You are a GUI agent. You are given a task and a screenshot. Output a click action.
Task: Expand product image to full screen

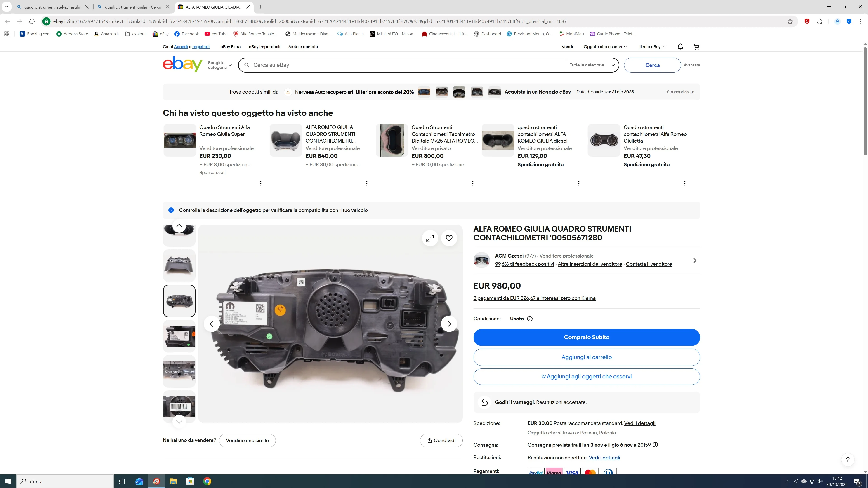pos(430,238)
